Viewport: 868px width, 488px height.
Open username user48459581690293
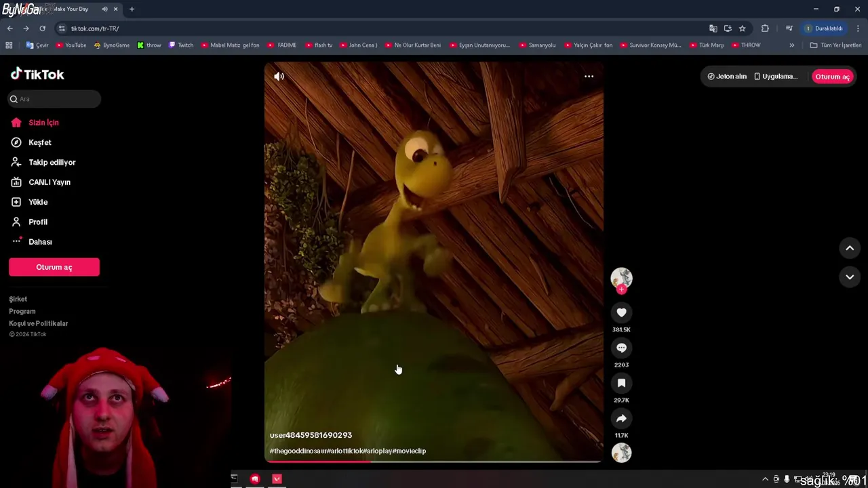pyautogui.click(x=311, y=435)
